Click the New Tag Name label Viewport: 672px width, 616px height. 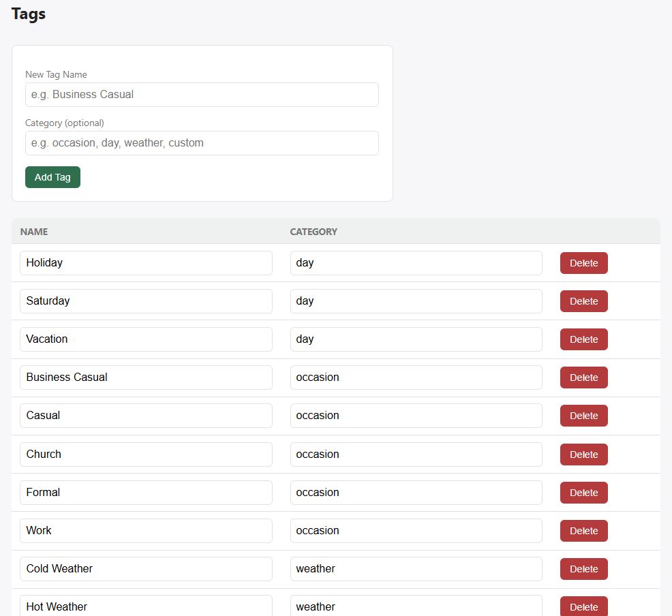tap(56, 74)
